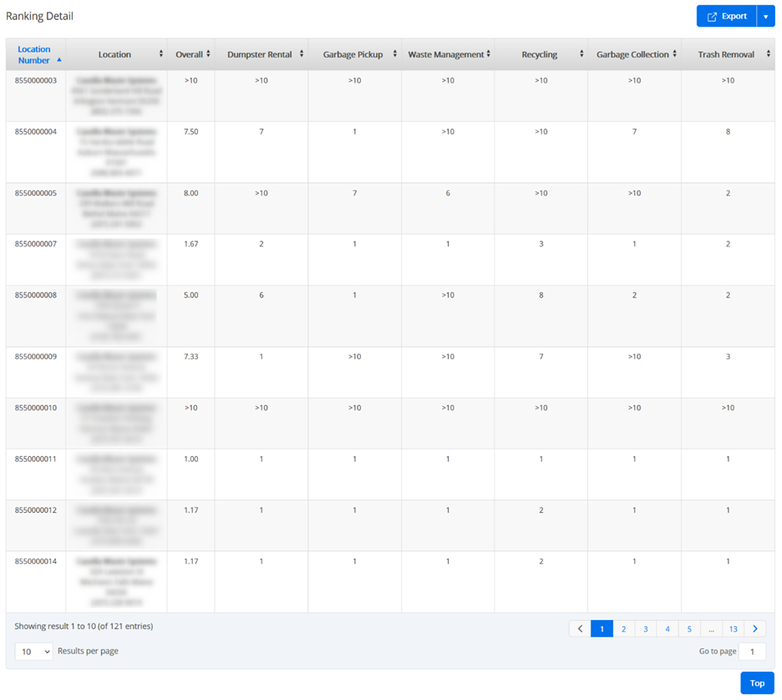Sort the Location column
The height and width of the screenshot is (700, 782).
point(117,54)
